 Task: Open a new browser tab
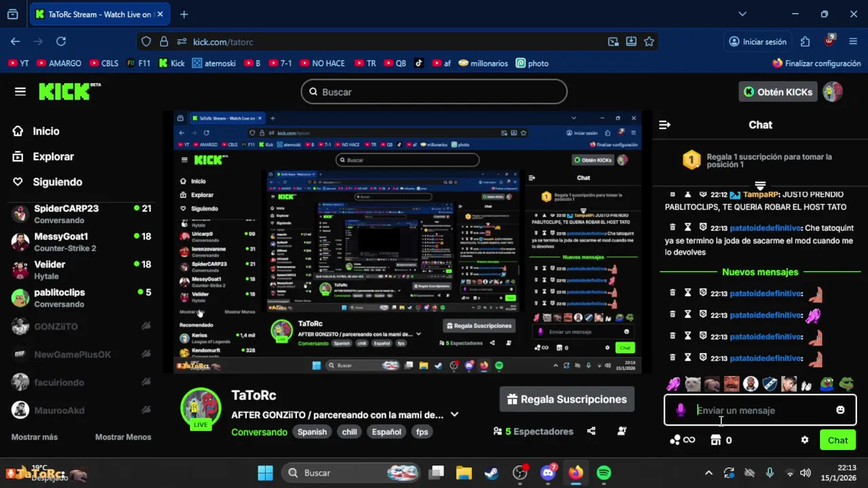184,14
